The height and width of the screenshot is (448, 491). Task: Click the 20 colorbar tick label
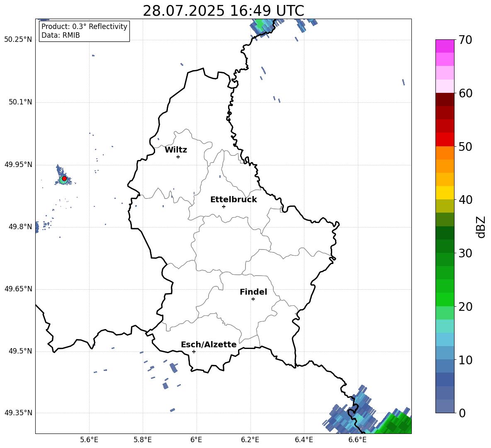click(x=465, y=307)
